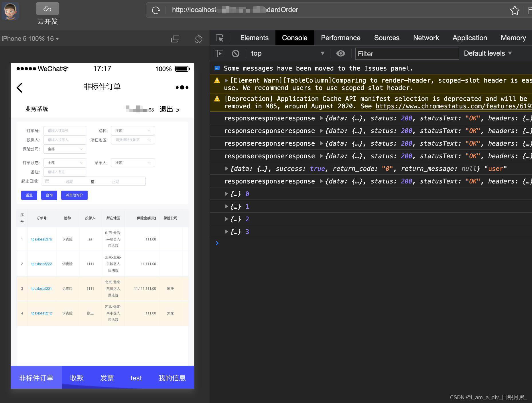
Task: Go back with the left chevron
Action: pyautogui.click(x=19, y=87)
